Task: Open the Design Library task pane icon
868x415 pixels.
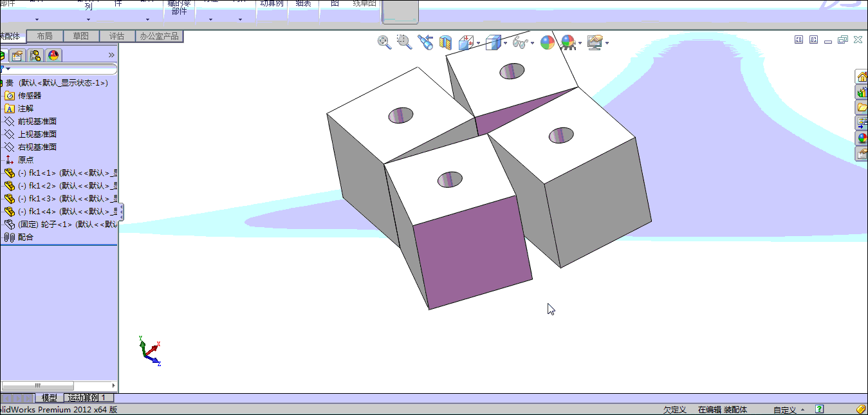Action: [x=862, y=92]
